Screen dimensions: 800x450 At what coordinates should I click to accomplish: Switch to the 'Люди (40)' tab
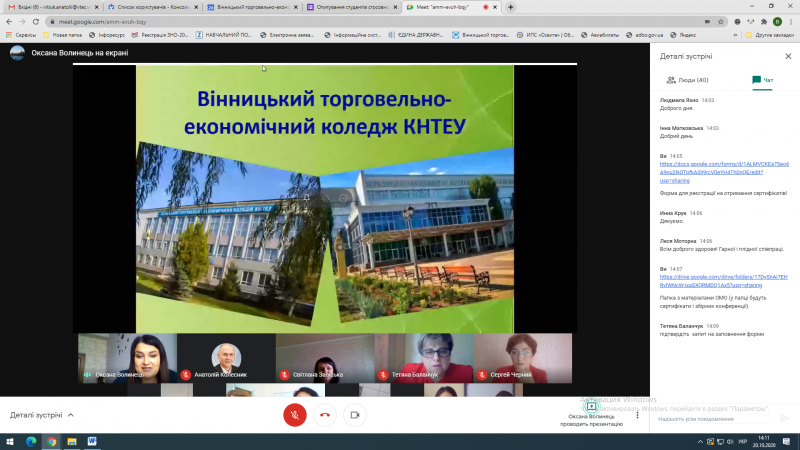click(x=687, y=80)
